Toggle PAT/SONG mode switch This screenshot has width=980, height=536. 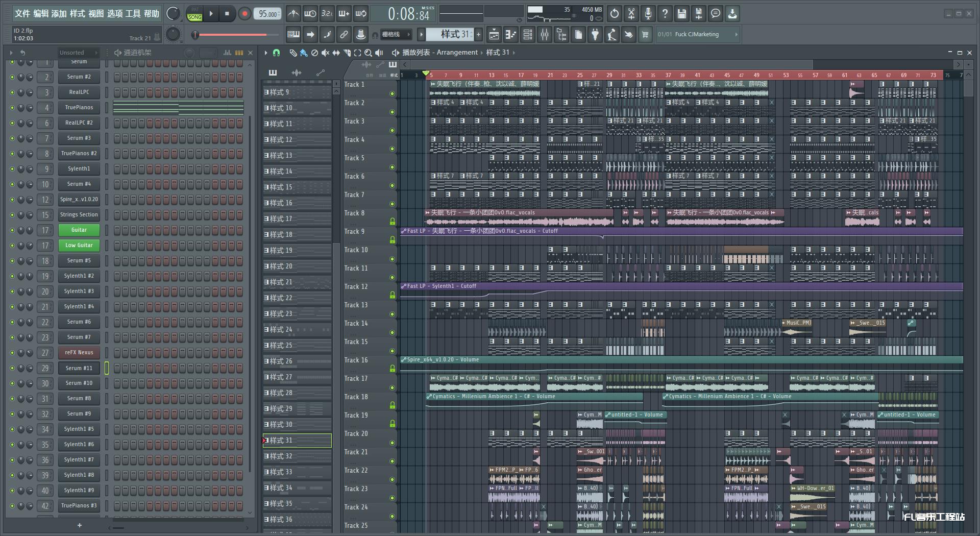click(x=194, y=14)
